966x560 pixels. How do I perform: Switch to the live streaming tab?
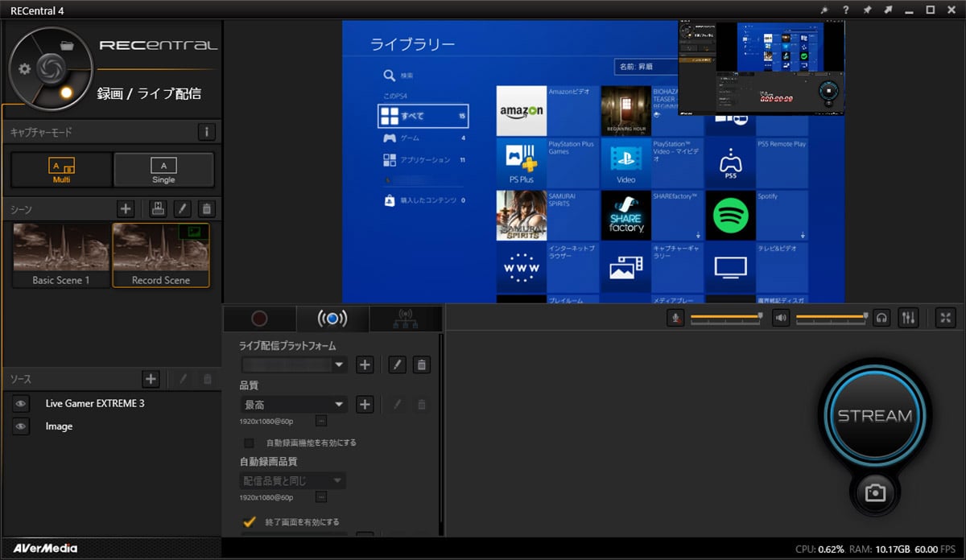click(x=332, y=319)
